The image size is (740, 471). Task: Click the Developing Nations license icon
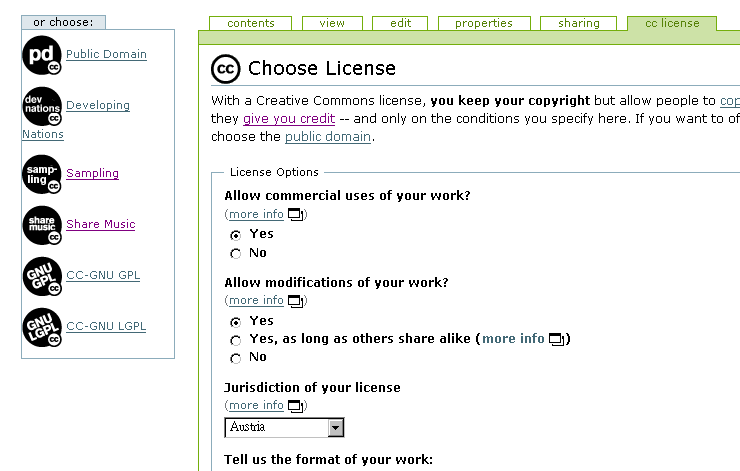42,106
